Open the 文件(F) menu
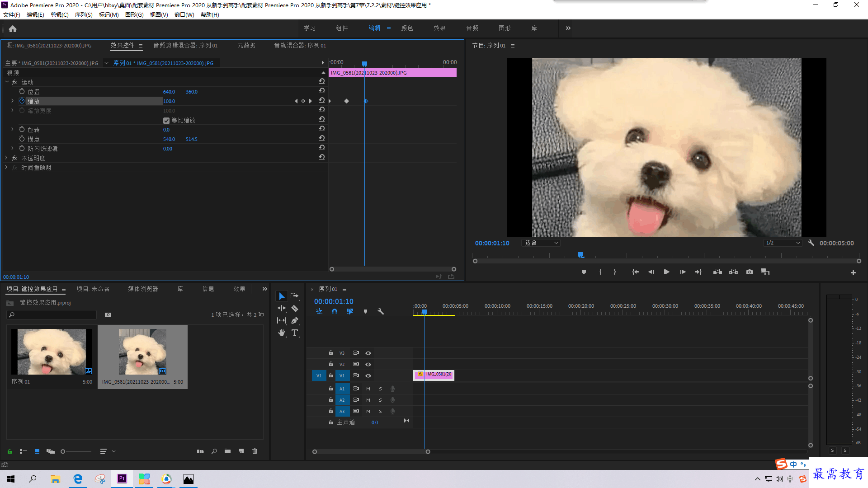This screenshot has height=488, width=868. pyautogui.click(x=12, y=14)
